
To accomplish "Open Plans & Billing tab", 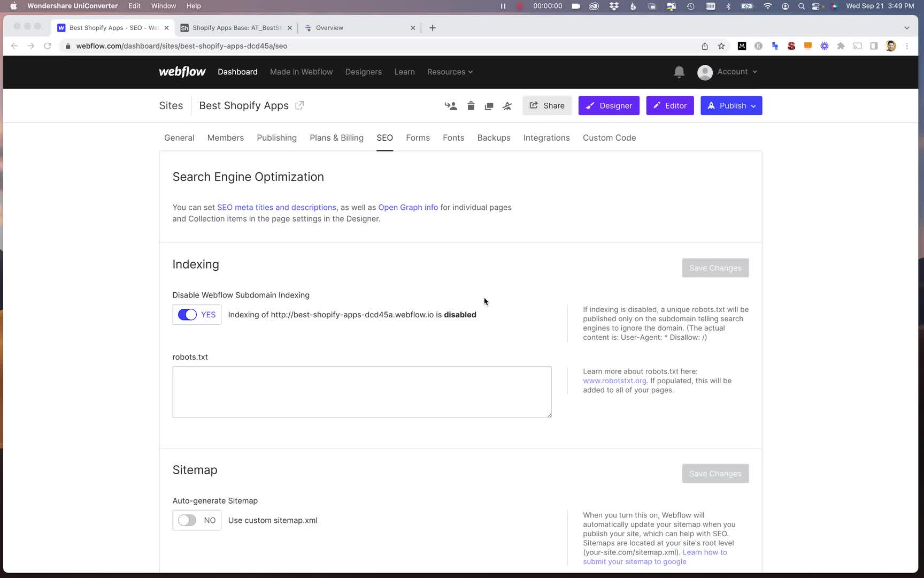I will [x=336, y=138].
